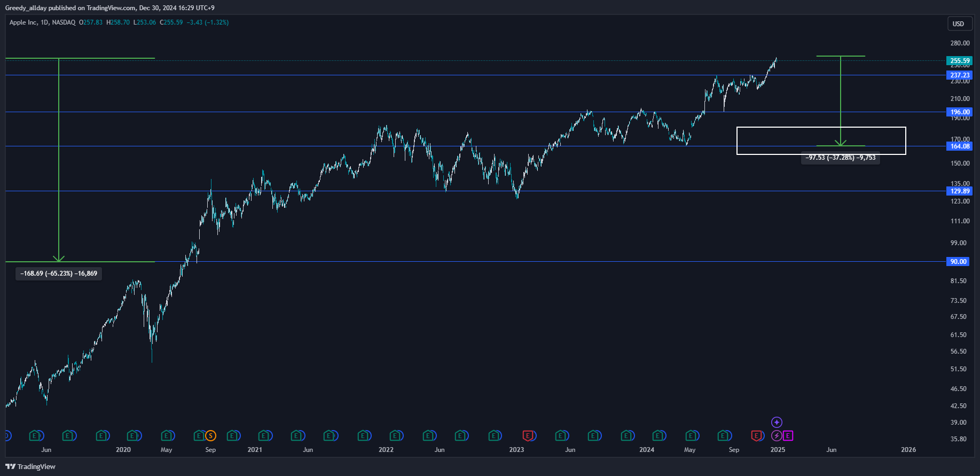Click the current price label 255.59
Screen dimensions: 980x476
(x=959, y=61)
